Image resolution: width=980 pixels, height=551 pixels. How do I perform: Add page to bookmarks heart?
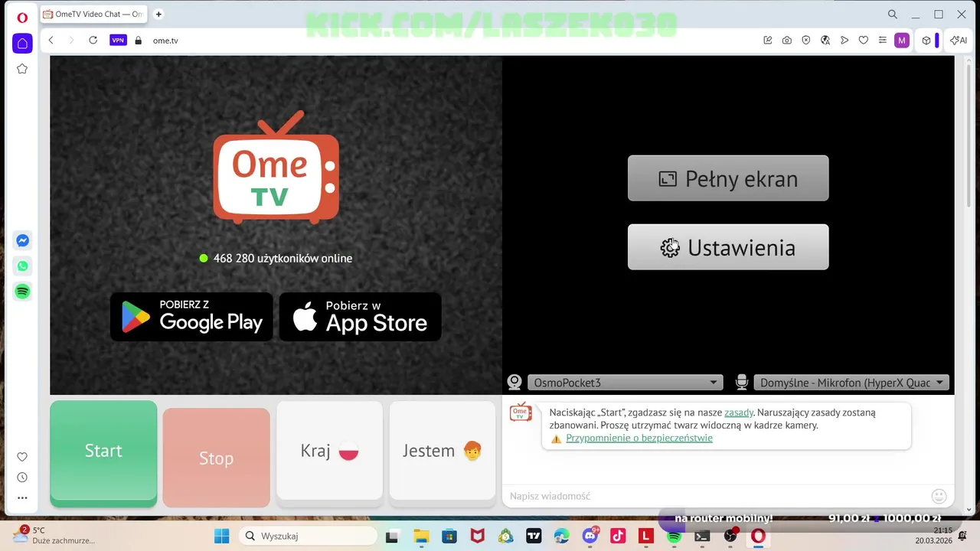click(864, 41)
